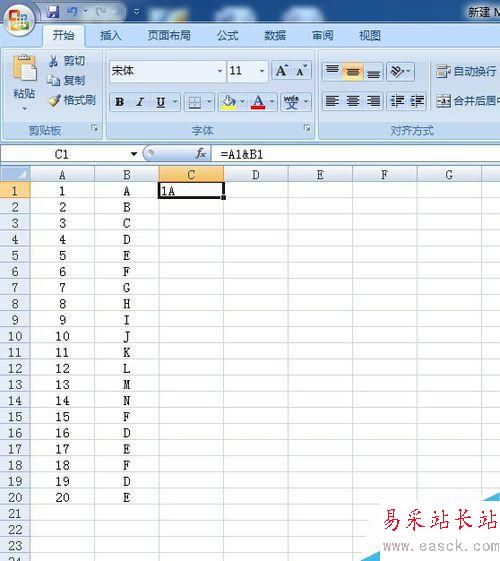Select column A header
Image resolution: width=500 pixels, height=561 pixels.
point(63,175)
